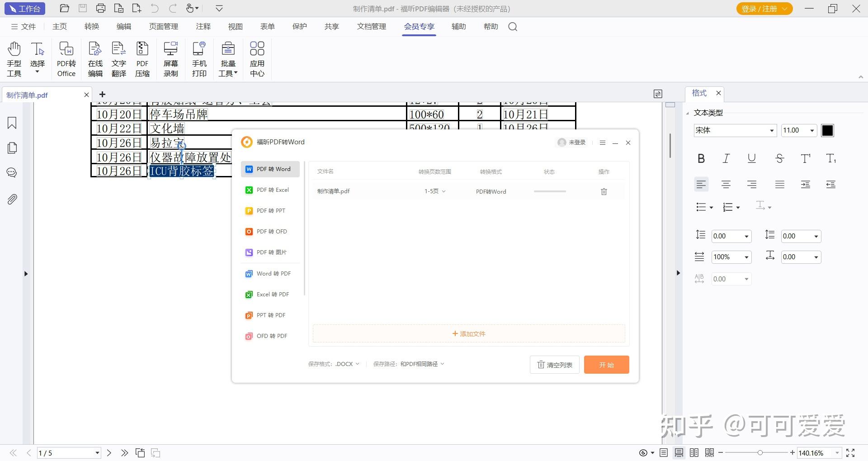
Task: Open the black text color swatch
Action: (x=827, y=130)
